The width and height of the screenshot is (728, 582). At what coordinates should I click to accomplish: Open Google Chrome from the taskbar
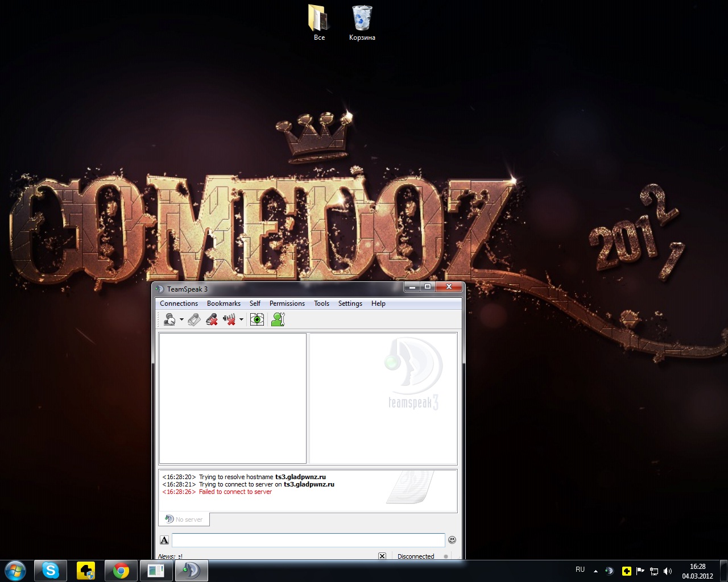(x=121, y=571)
